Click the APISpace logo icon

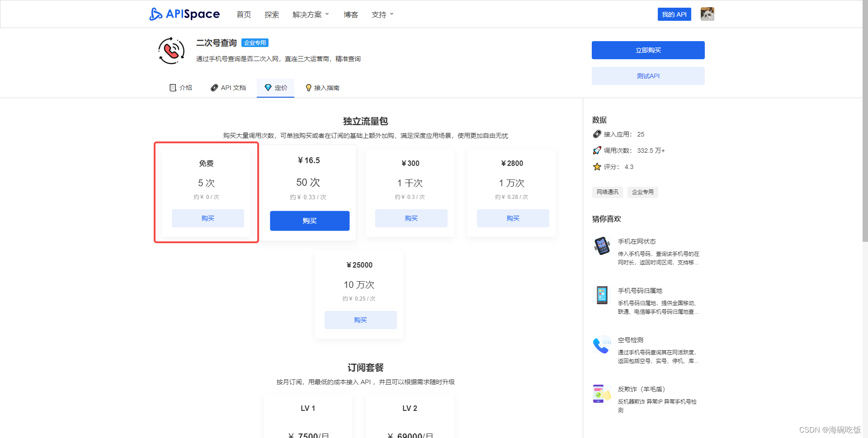pos(156,14)
